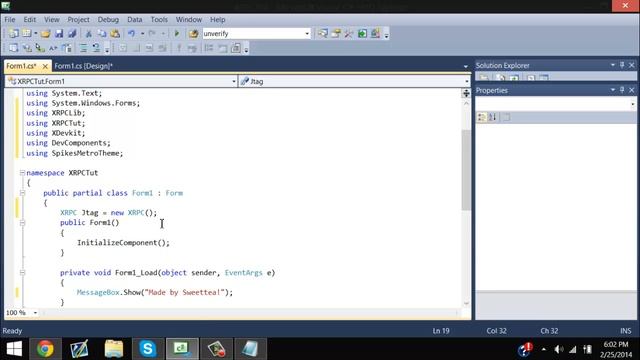
Task: Open the Edit menu
Action: pos(29,20)
